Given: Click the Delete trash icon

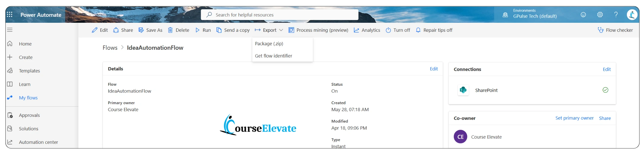Looking at the screenshot, I should [x=170, y=30].
